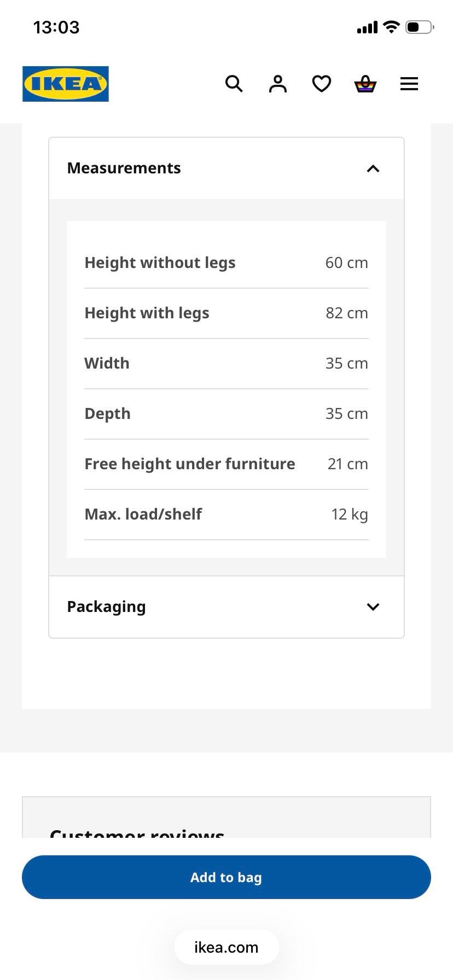Collapse the Measurements section header

(226, 168)
